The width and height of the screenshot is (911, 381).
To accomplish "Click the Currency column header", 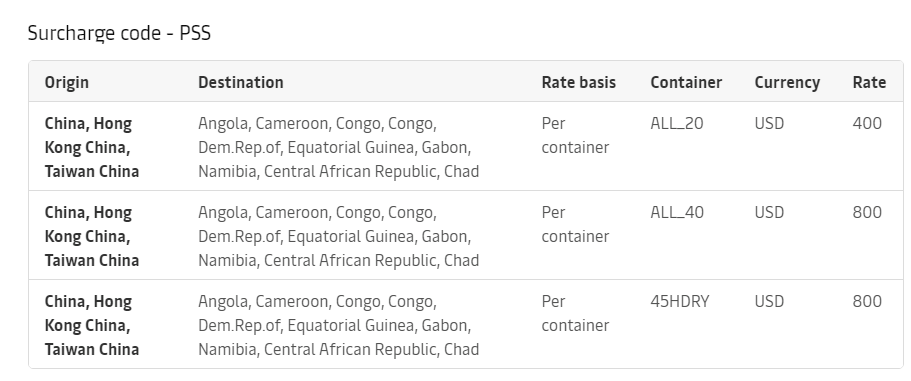I will [x=787, y=82].
